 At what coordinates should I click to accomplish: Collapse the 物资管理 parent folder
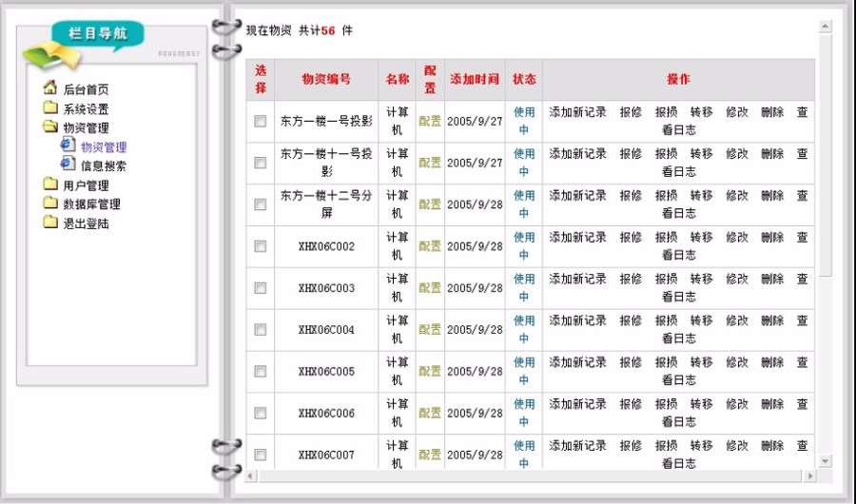tap(87, 128)
